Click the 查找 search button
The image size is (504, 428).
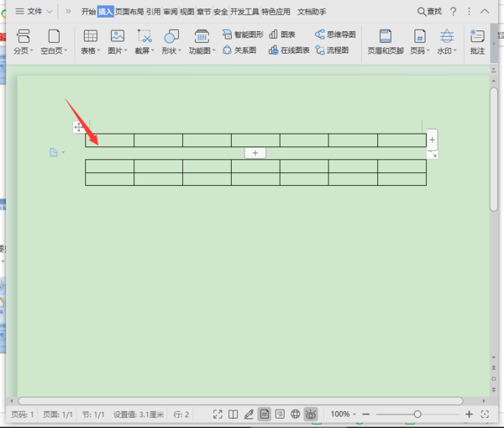tap(429, 12)
